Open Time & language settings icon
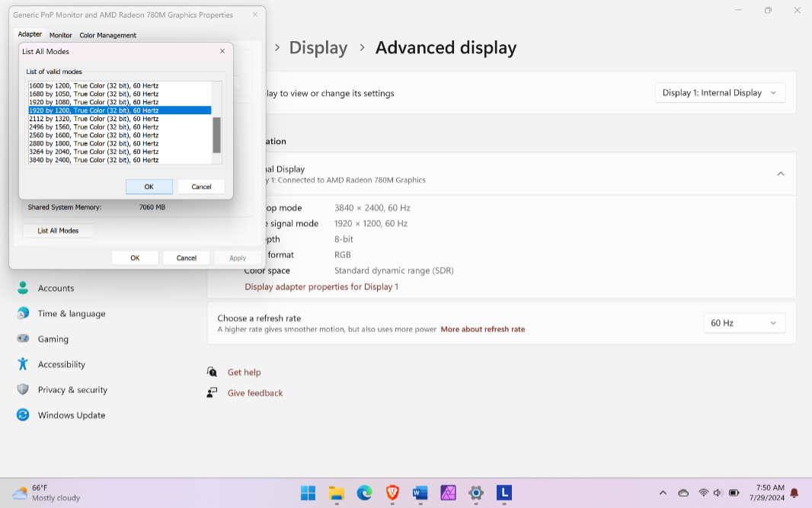Viewport: 812px width, 508px height. click(23, 313)
